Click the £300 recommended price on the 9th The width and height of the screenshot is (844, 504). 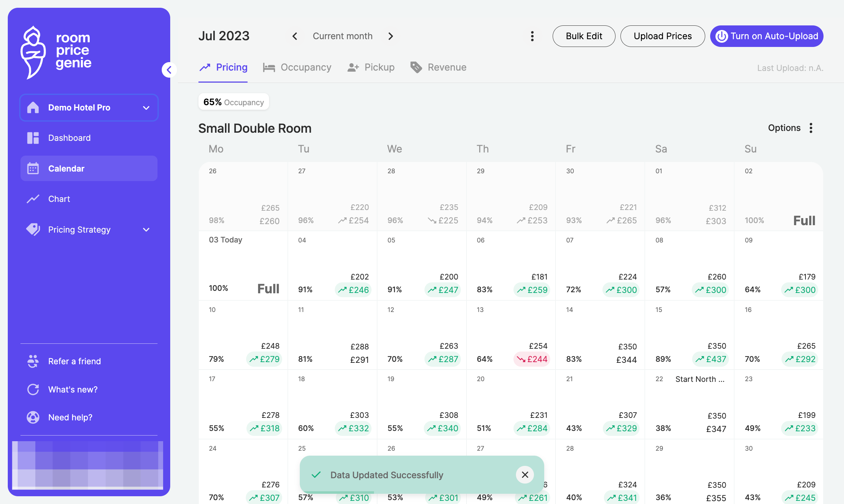point(800,290)
